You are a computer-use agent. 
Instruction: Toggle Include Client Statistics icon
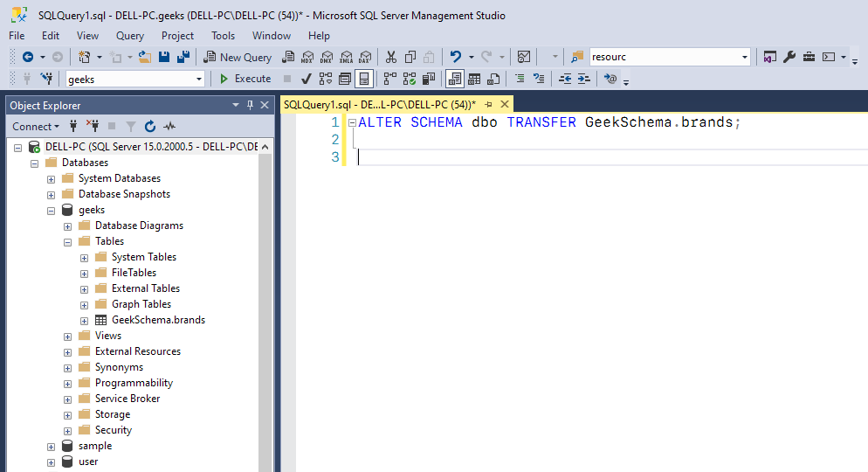(x=429, y=79)
